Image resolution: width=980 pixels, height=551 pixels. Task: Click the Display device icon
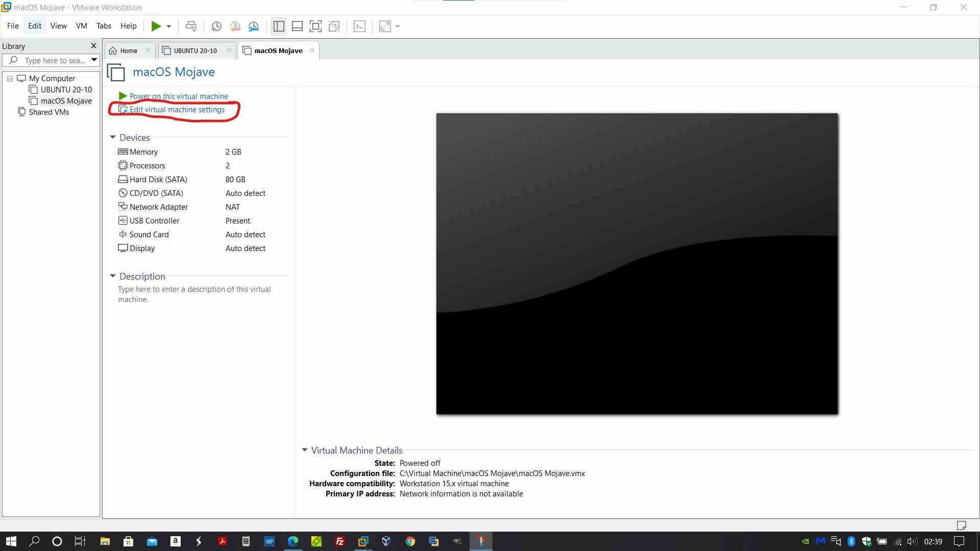click(x=122, y=248)
